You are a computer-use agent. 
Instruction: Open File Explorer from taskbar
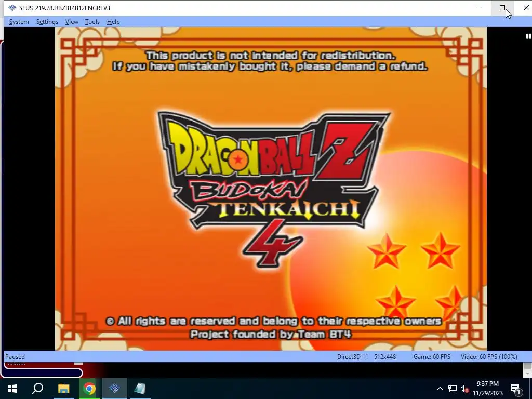point(63,389)
